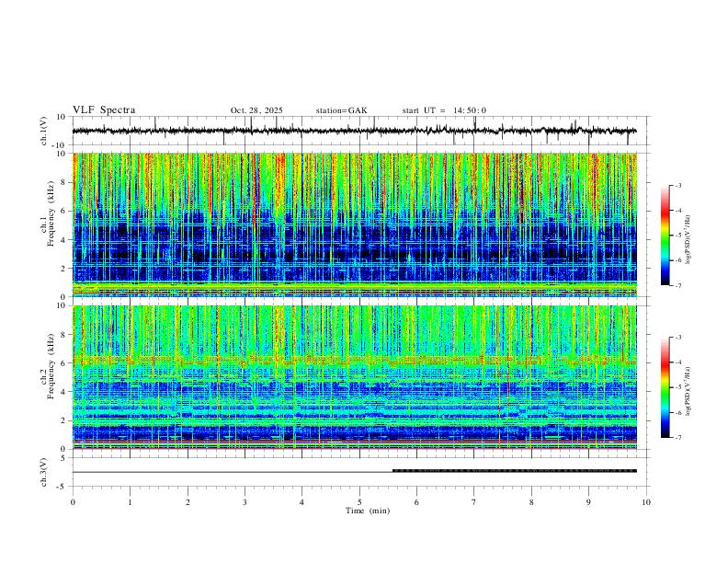Click the lower color bar's log(PSD) label
Viewport: 728px width, 563px height.
688,391
